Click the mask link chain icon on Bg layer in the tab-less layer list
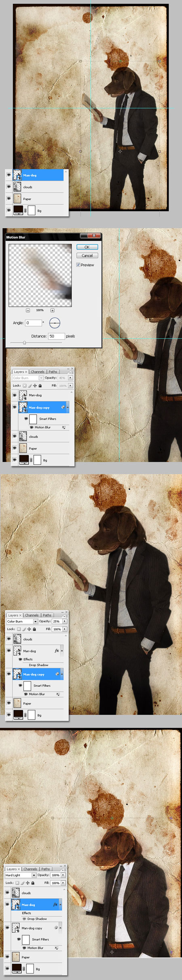This screenshot has height=980, width=182. pyautogui.click(x=25, y=210)
